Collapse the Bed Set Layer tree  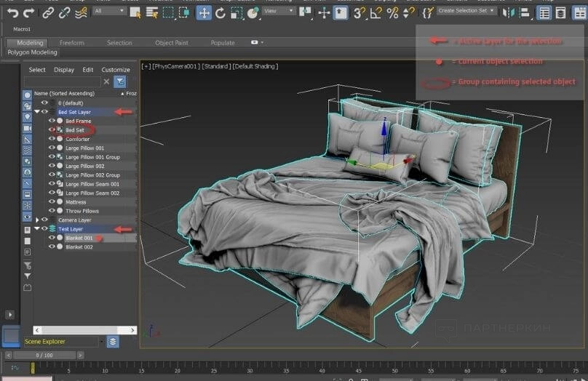tap(36, 112)
